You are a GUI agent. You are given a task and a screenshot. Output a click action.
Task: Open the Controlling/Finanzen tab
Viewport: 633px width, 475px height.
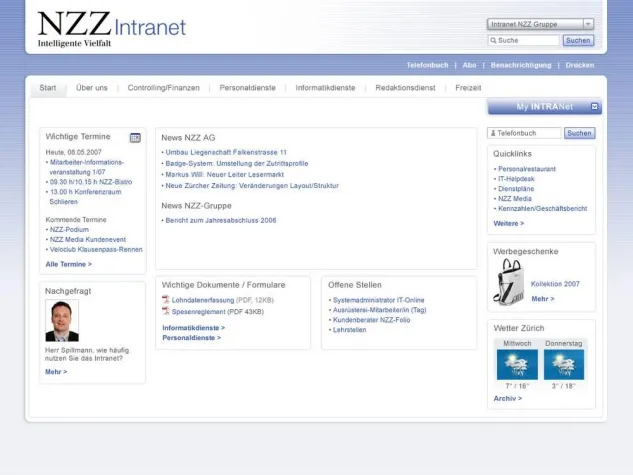click(x=163, y=88)
